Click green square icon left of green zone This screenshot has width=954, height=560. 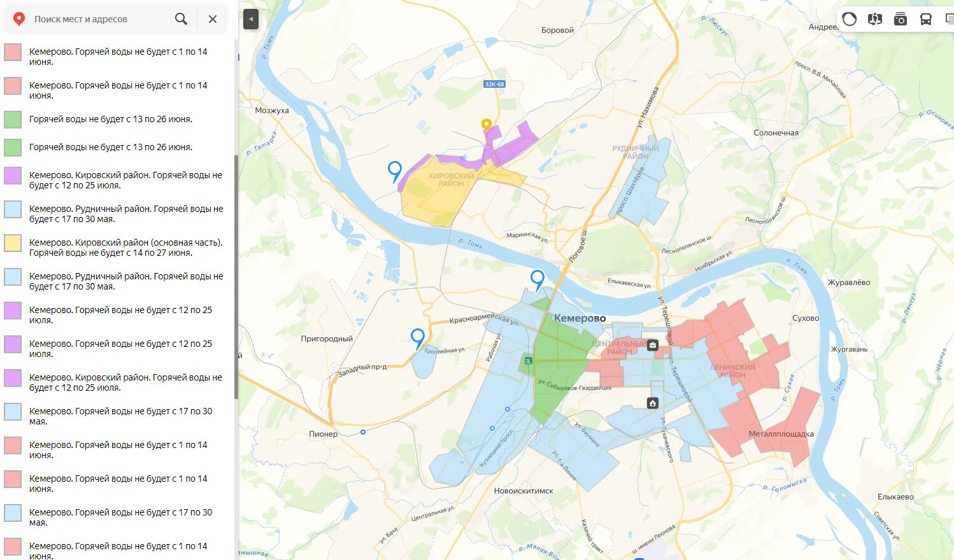click(x=528, y=361)
